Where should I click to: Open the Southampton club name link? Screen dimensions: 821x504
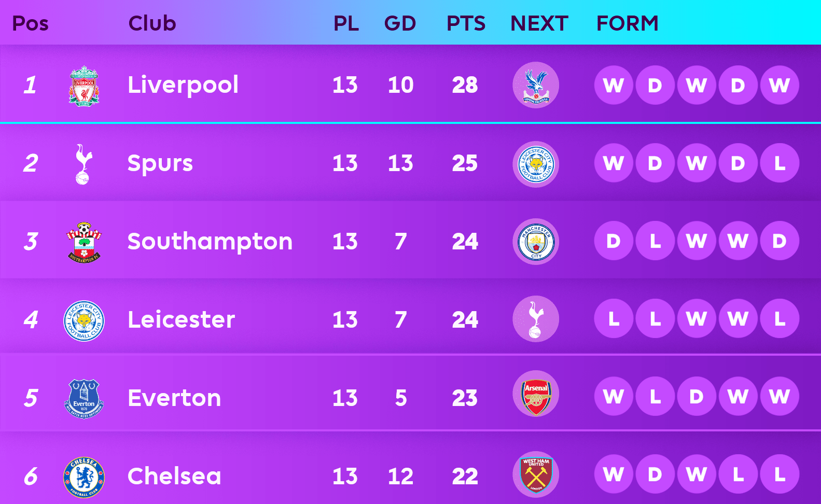(210, 242)
